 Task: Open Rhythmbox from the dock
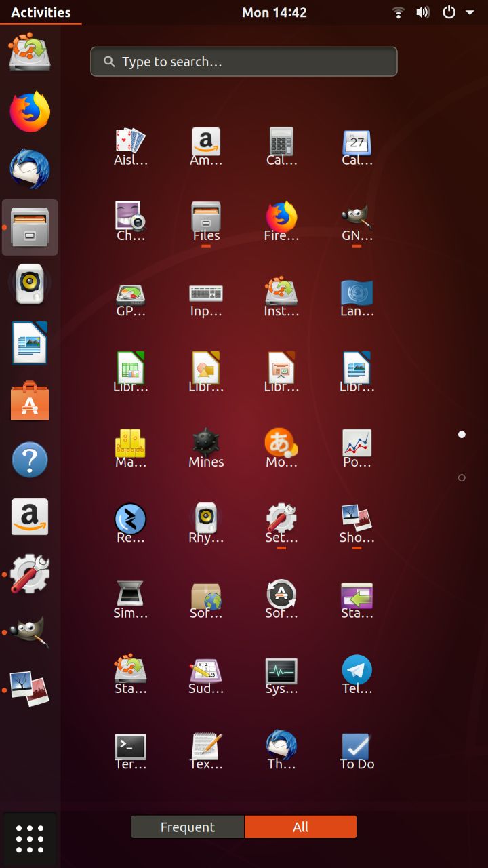coord(30,285)
